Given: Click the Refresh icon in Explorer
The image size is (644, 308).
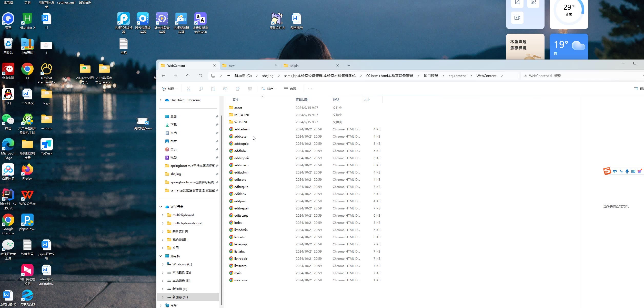Looking at the screenshot, I should point(200,76).
